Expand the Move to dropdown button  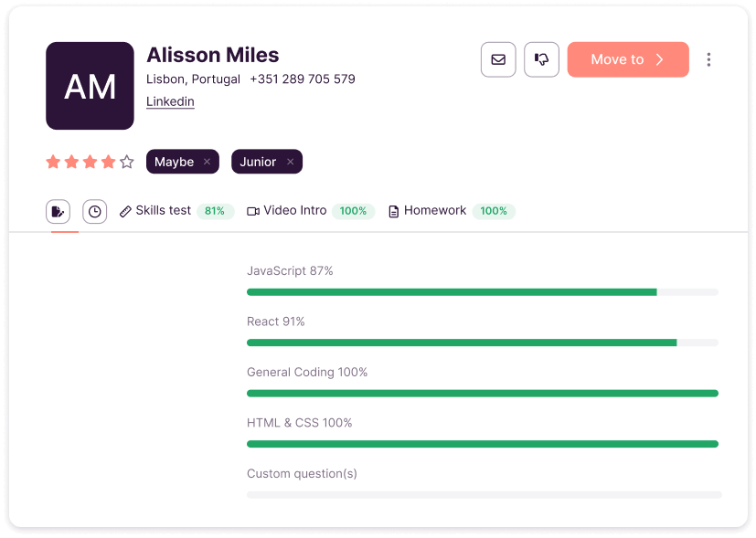[x=627, y=59]
